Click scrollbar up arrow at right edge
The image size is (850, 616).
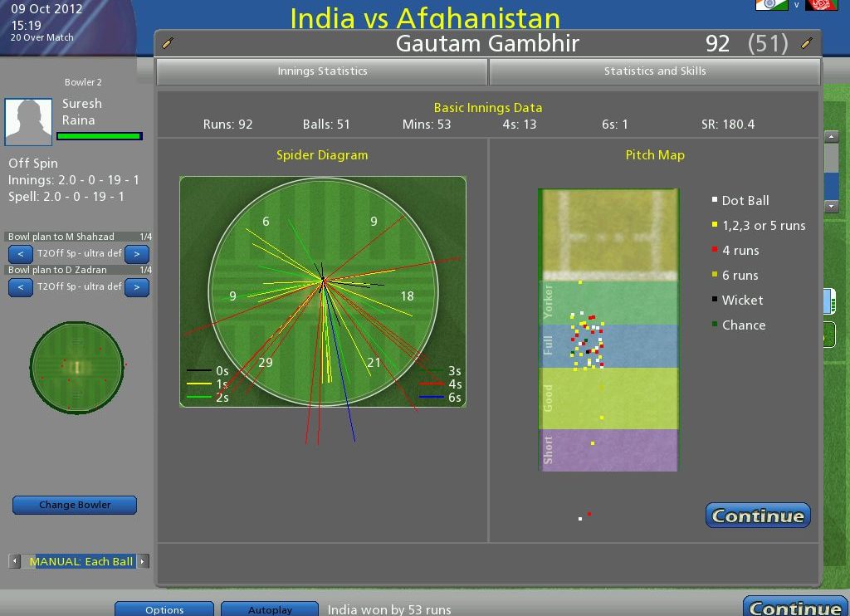click(832, 137)
